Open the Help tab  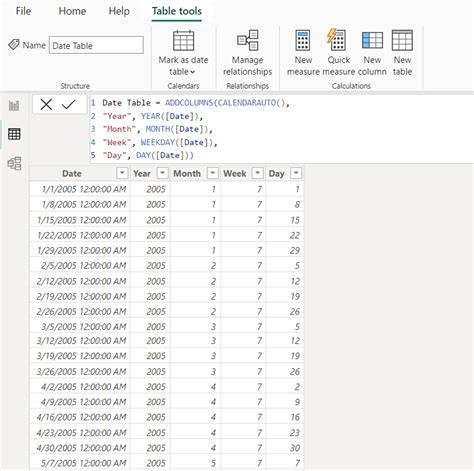[x=119, y=11]
